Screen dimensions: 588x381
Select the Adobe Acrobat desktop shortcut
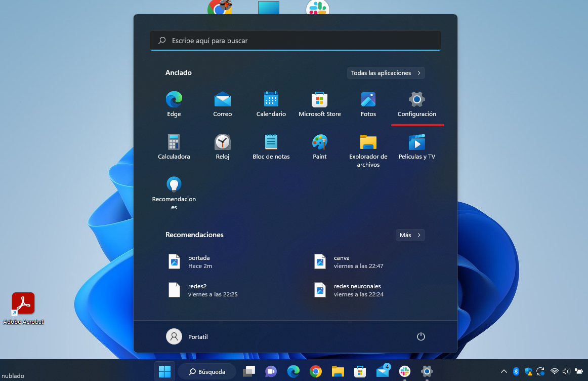point(23,308)
